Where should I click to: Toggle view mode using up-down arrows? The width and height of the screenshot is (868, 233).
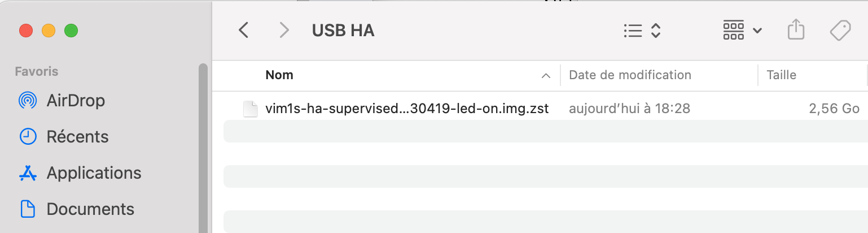pos(656,30)
